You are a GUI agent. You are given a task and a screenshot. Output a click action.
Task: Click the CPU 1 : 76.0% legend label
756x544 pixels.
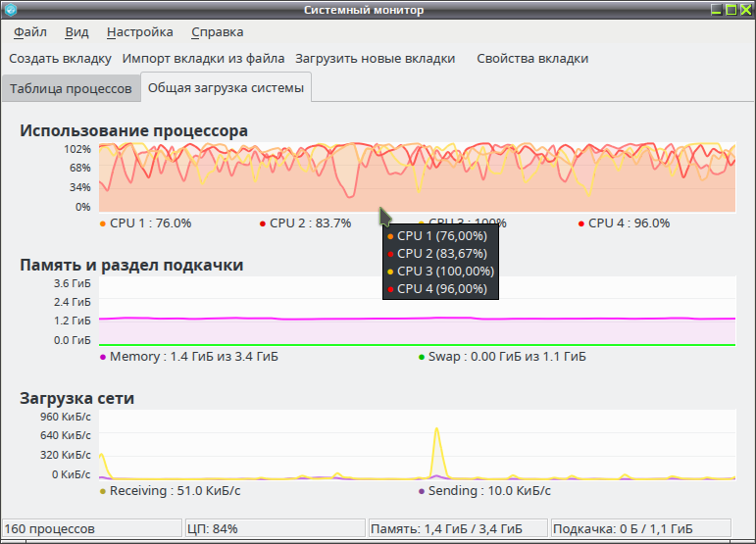click(150, 223)
